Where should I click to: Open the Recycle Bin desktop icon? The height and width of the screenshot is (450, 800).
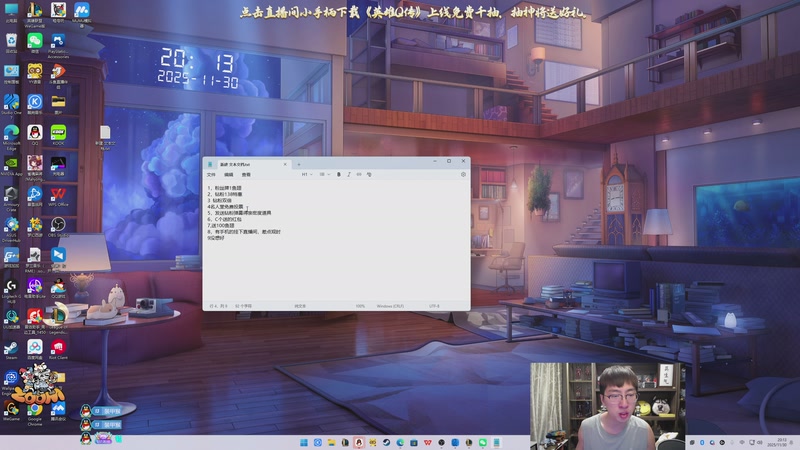[x=11, y=42]
